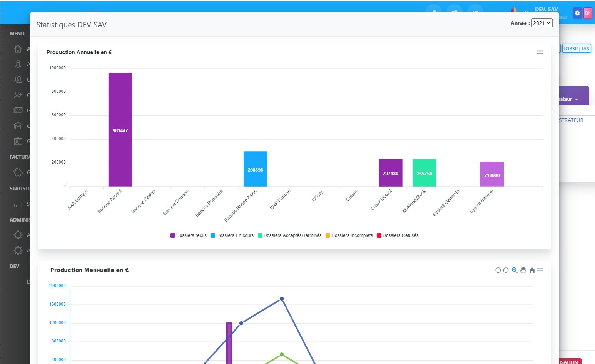The height and width of the screenshot is (364, 595).
Task: Zoom out on the Production Mensuelle chart
Action: pos(506,270)
